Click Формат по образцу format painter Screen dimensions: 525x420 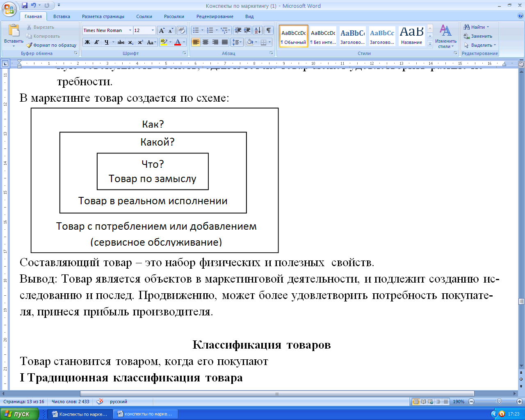pyautogui.click(x=52, y=45)
